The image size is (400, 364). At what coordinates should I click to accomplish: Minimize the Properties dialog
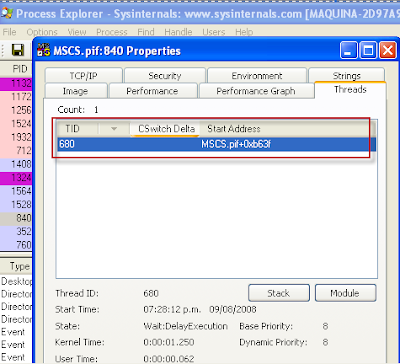point(348,51)
